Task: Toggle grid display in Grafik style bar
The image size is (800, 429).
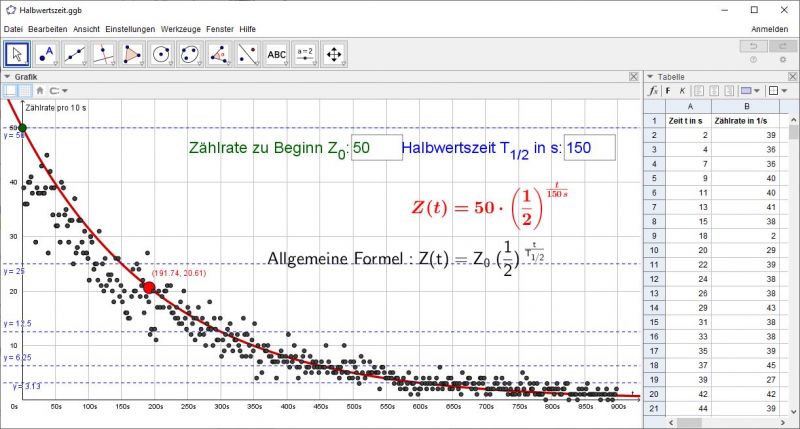Action: pos(25,91)
